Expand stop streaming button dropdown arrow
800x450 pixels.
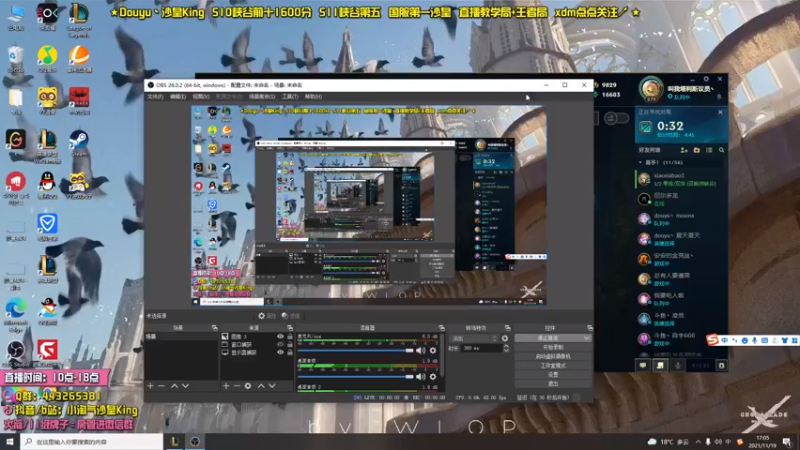point(586,338)
